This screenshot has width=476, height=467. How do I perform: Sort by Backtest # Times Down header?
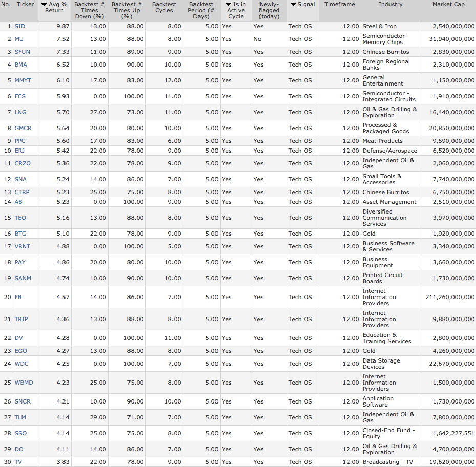click(x=89, y=10)
